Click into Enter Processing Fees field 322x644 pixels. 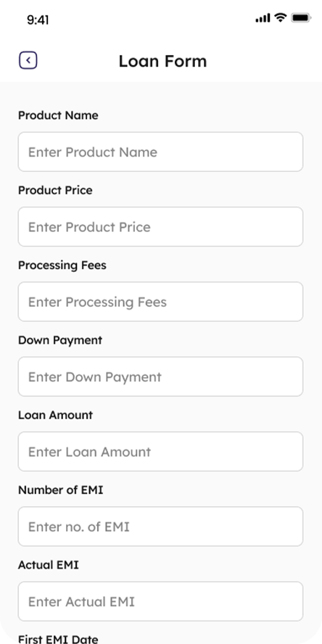coord(160,302)
